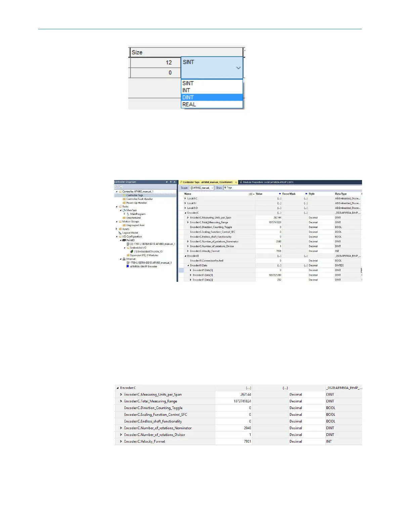Expand Encoder:I1.Data[1] element
Viewport: 400px width, 532px height.
[x=191, y=275]
